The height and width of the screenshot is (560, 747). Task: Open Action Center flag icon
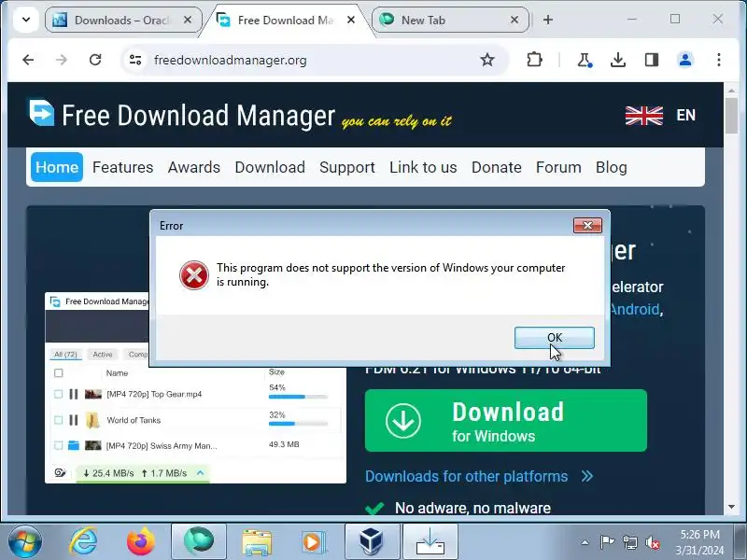(x=607, y=542)
